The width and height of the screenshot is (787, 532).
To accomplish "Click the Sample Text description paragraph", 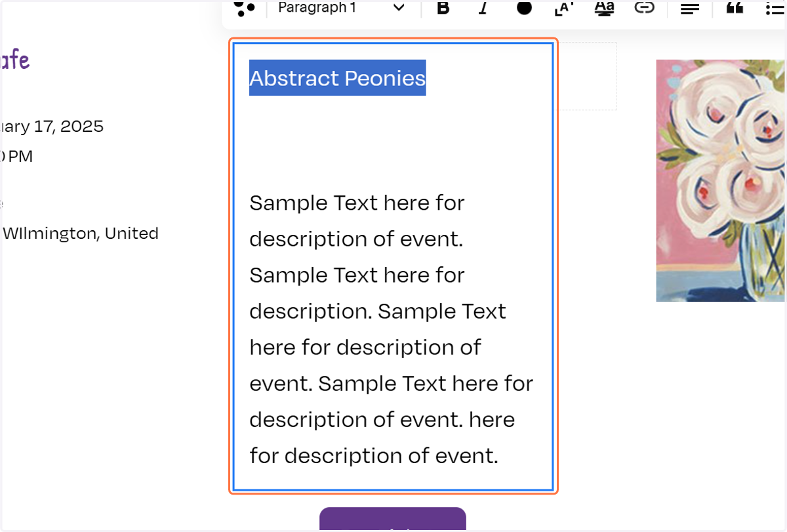I will coord(392,329).
